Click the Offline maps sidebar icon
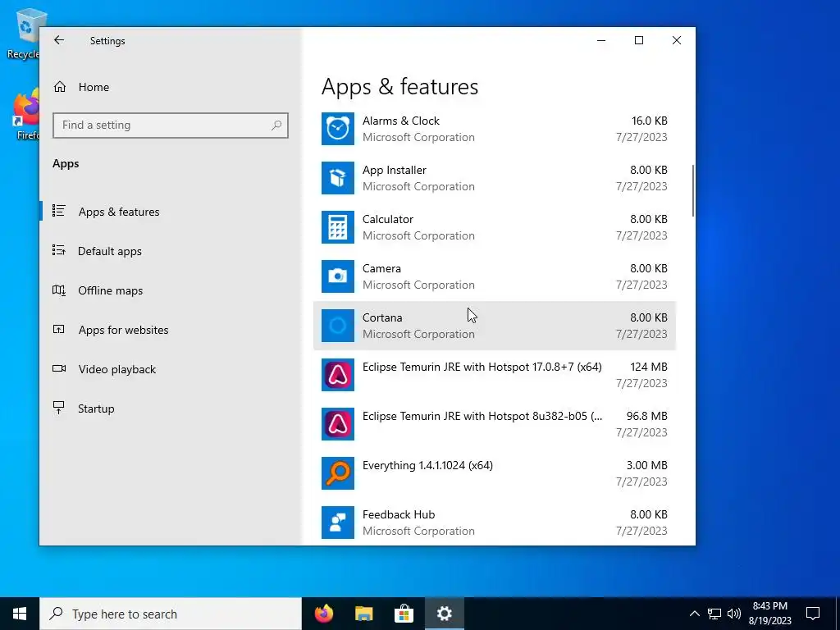This screenshot has width=840, height=630. [x=59, y=290]
